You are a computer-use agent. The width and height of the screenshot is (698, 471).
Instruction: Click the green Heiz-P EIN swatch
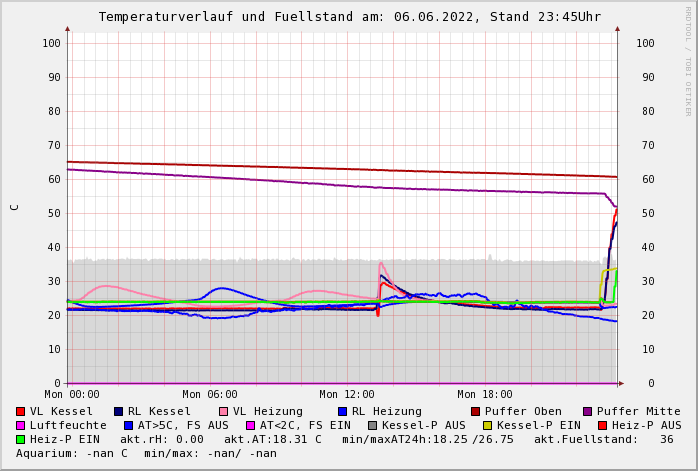[x=20, y=439]
